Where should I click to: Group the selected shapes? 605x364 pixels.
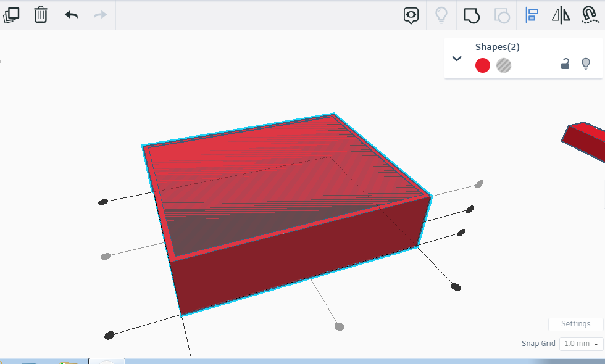pyautogui.click(x=472, y=15)
